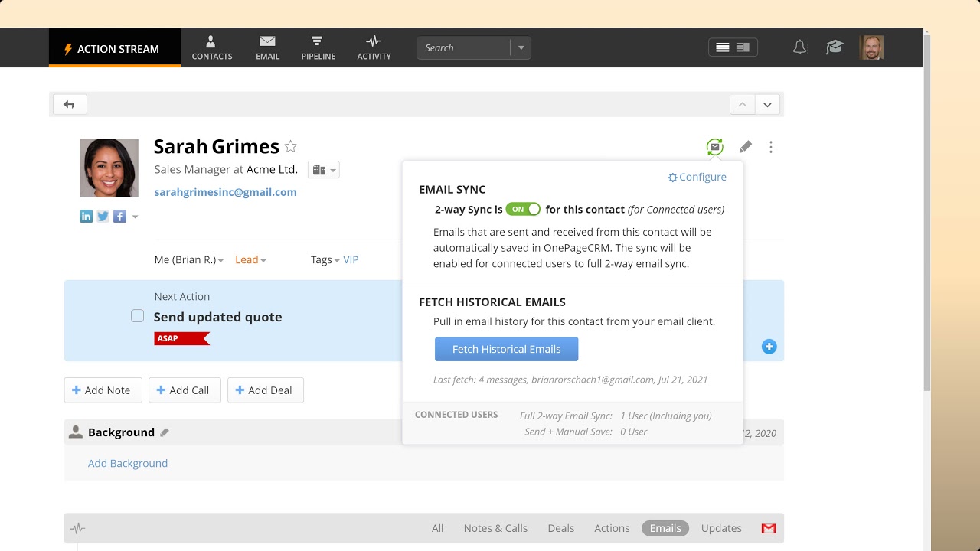
Task: Click Add Deal button
Action: click(x=265, y=390)
